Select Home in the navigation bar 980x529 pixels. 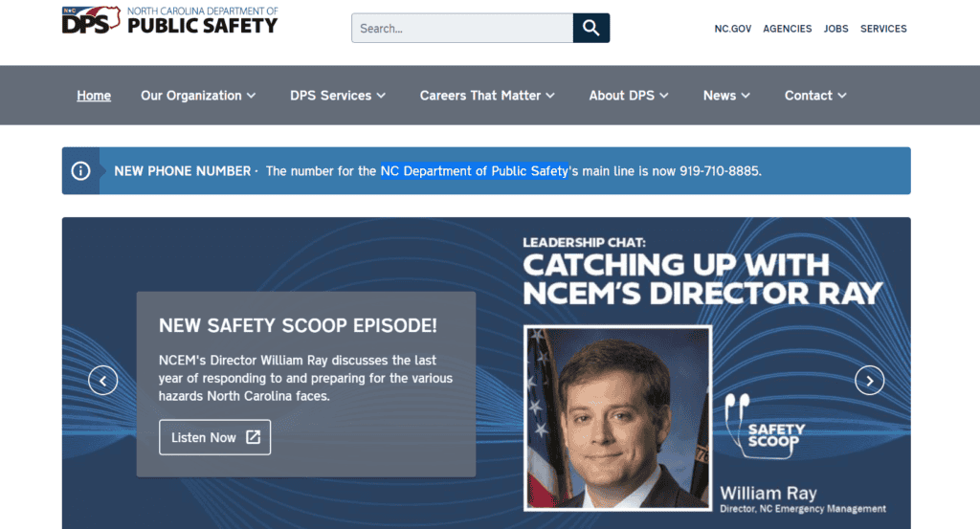coord(94,96)
